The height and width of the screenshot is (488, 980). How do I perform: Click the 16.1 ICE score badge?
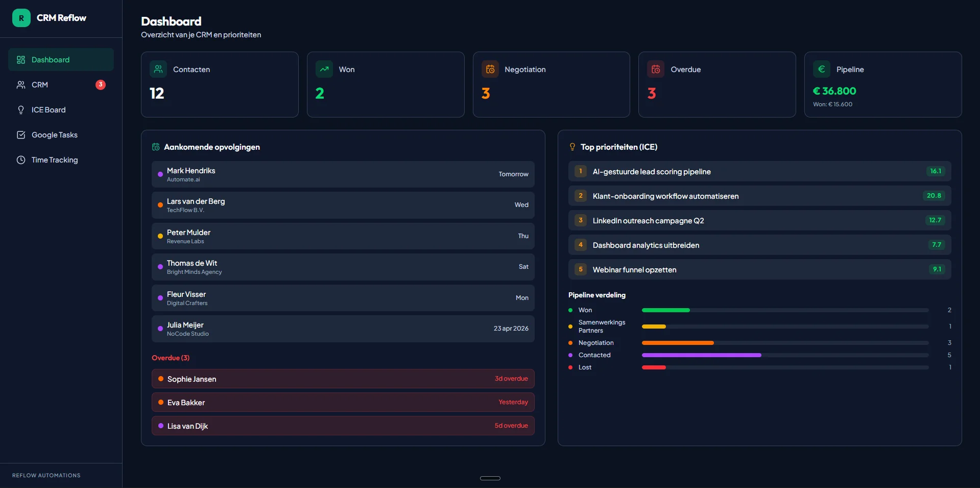936,171
